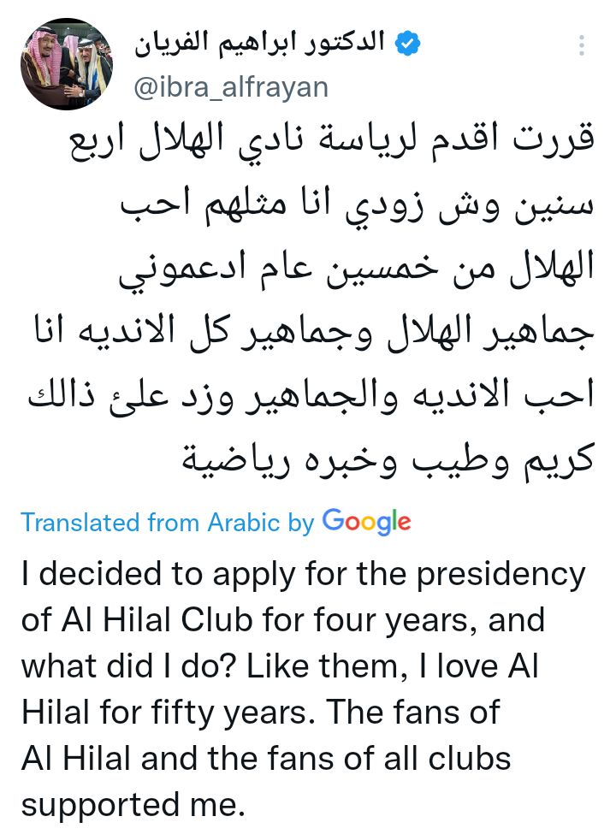Click the Arabic line beginning احب الانديه والجماهير
The height and width of the screenshot is (840, 616).
pyautogui.click(x=311, y=396)
